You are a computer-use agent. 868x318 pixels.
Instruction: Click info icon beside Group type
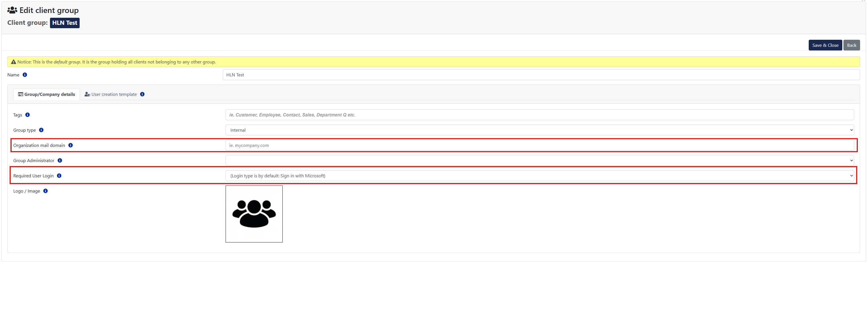point(41,130)
